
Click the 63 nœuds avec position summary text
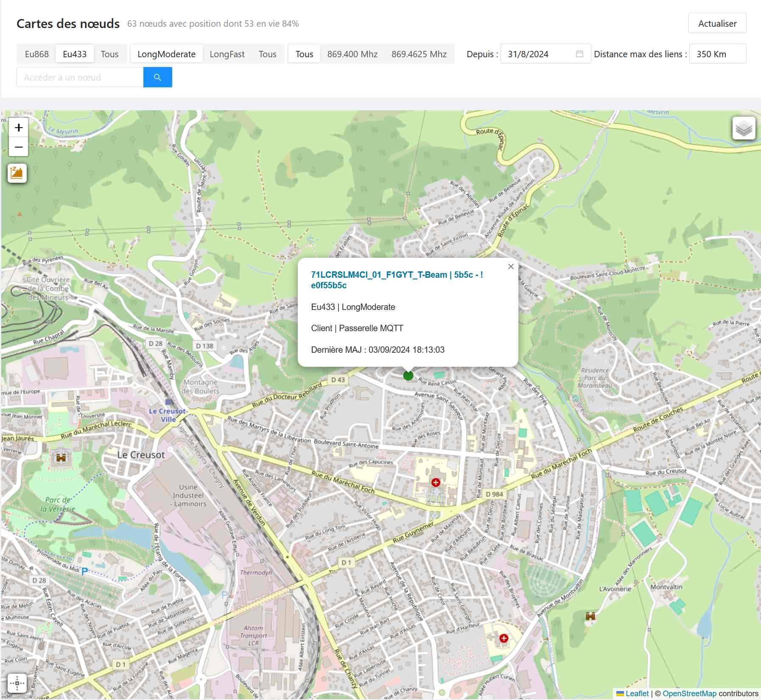(x=213, y=24)
